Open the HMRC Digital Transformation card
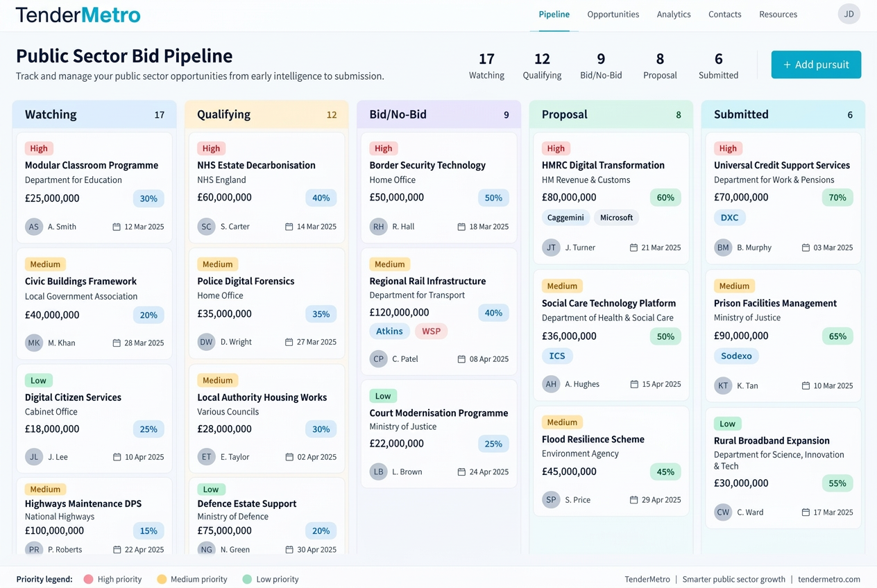Viewport: 877px width, 588px height. pyautogui.click(x=611, y=198)
